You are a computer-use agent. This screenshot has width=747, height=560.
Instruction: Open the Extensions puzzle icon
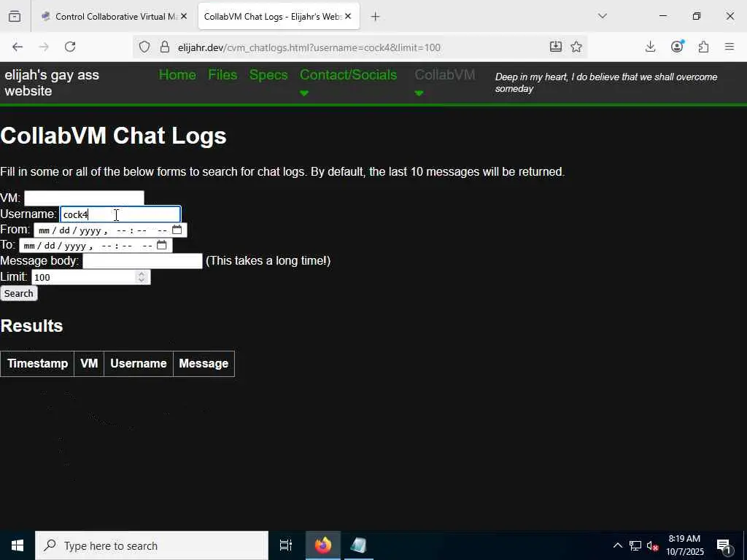(703, 47)
